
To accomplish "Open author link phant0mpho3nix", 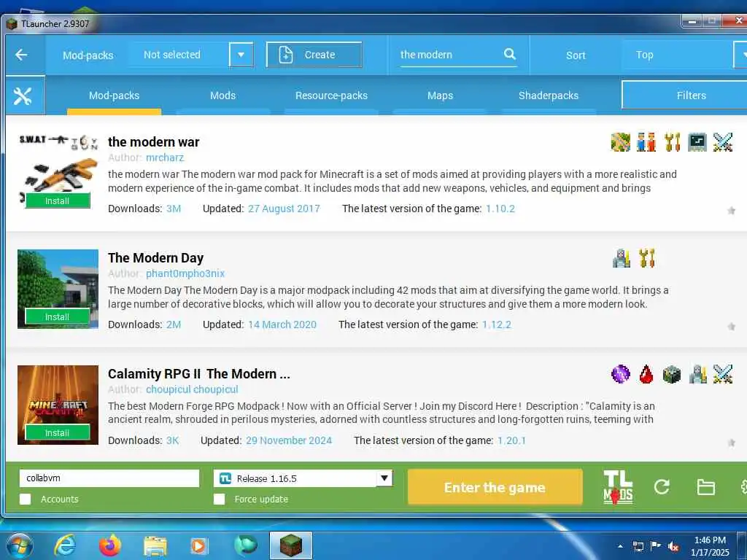I will (185, 274).
